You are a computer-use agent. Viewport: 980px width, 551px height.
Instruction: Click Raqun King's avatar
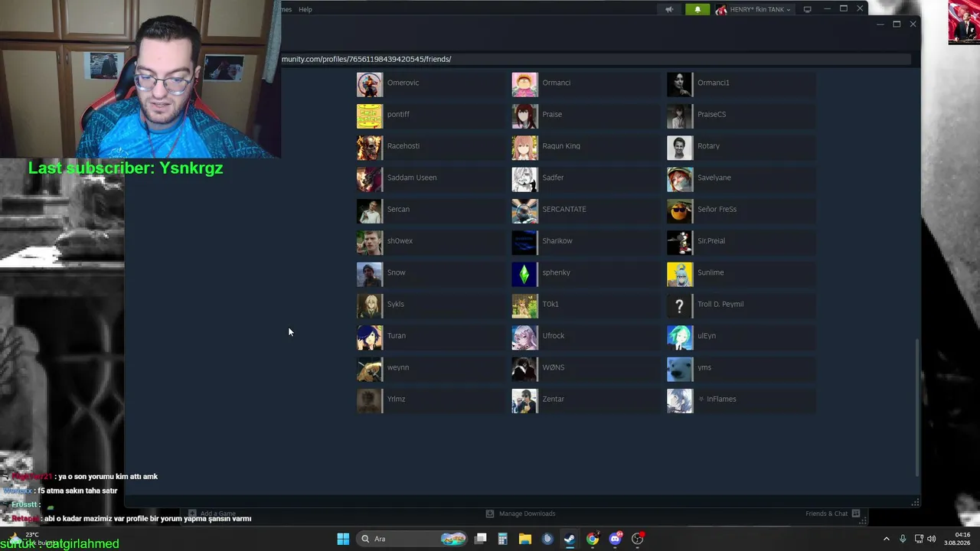click(524, 147)
